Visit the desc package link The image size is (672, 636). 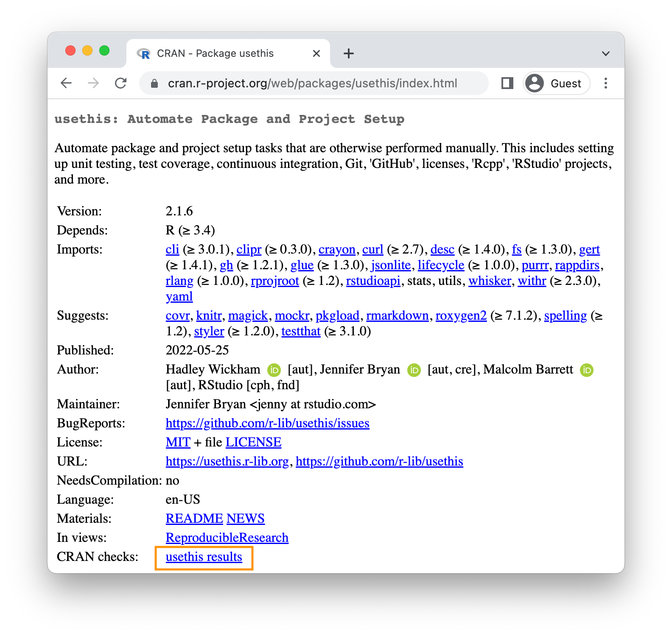click(x=442, y=249)
